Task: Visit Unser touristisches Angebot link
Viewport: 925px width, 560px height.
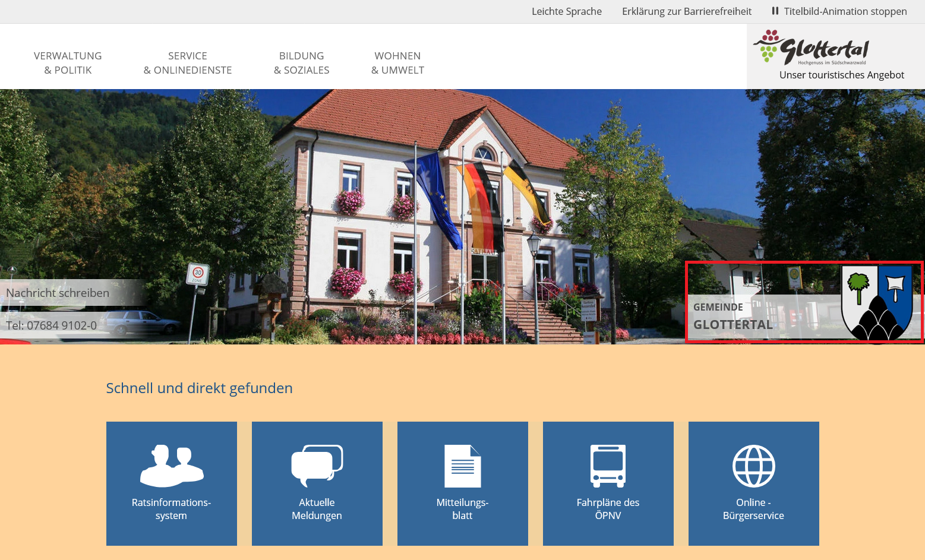Action: click(x=841, y=75)
